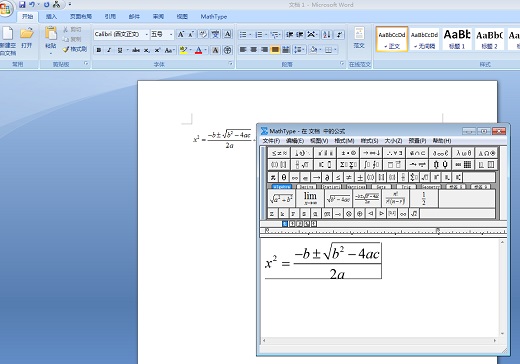The image size is (520, 364).
Task: Toggle Underline formatting in Word ribbon
Action: pyautogui.click(x=119, y=50)
